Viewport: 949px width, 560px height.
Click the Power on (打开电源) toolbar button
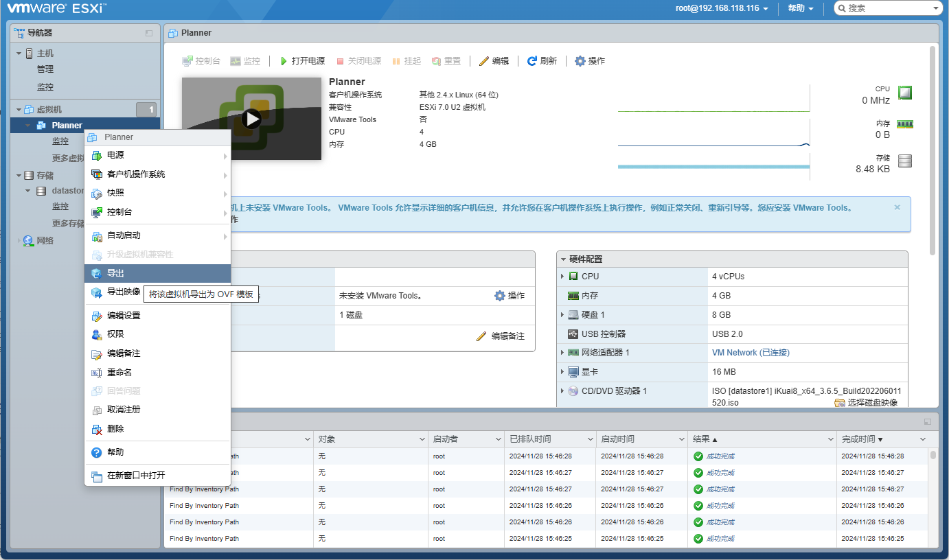pyautogui.click(x=302, y=61)
